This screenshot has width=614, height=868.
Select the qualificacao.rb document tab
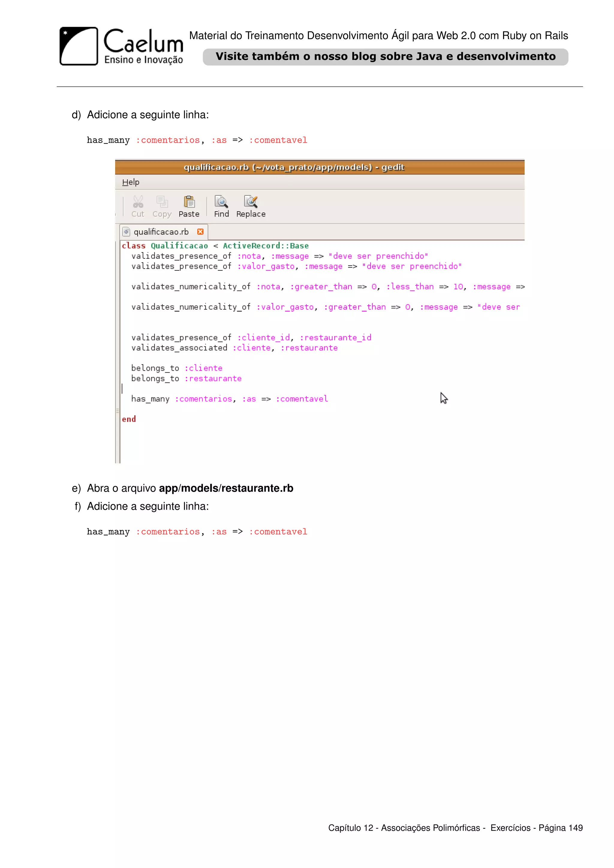(164, 232)
